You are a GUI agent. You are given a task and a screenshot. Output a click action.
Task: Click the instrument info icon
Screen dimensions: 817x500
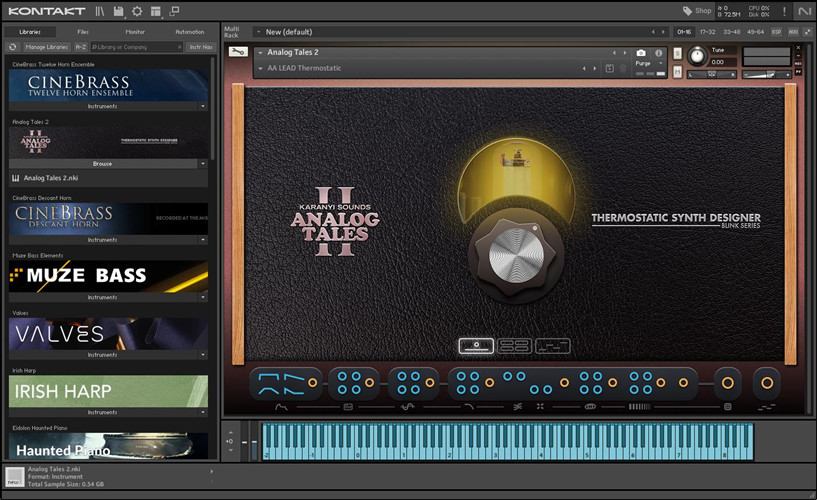[658, 53]
